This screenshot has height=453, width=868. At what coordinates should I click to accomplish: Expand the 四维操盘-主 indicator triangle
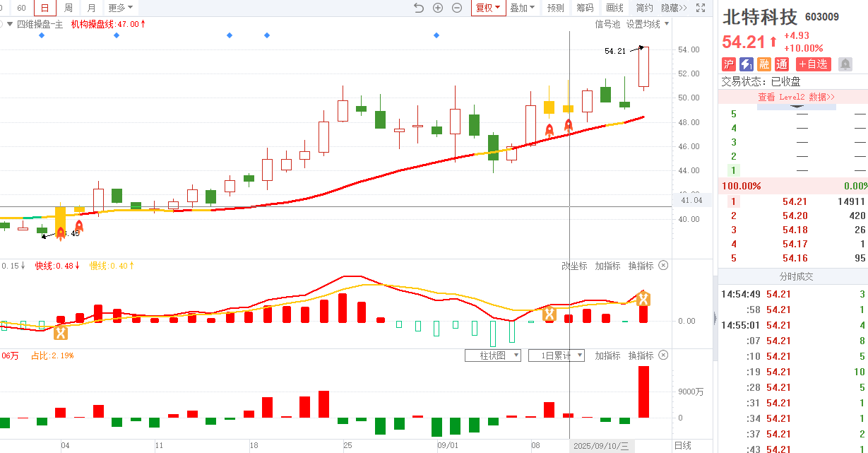pyautogui.click(x=9, y=24)
